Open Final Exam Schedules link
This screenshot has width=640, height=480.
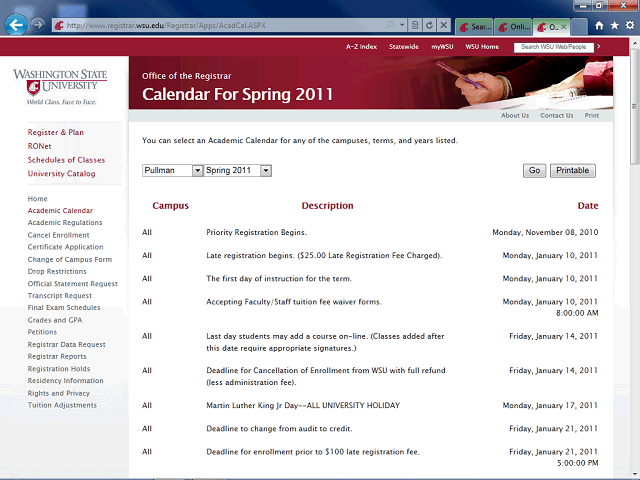[64, 307]
